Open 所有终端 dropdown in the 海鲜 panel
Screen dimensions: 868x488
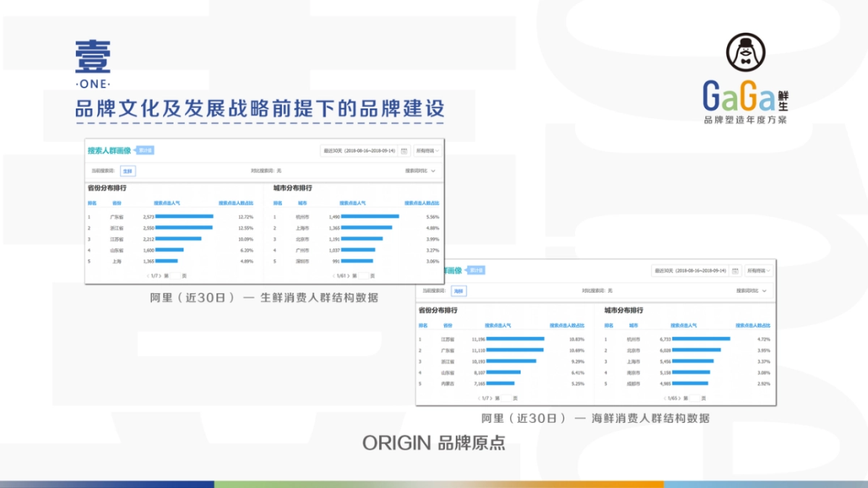tap(758, 270)
